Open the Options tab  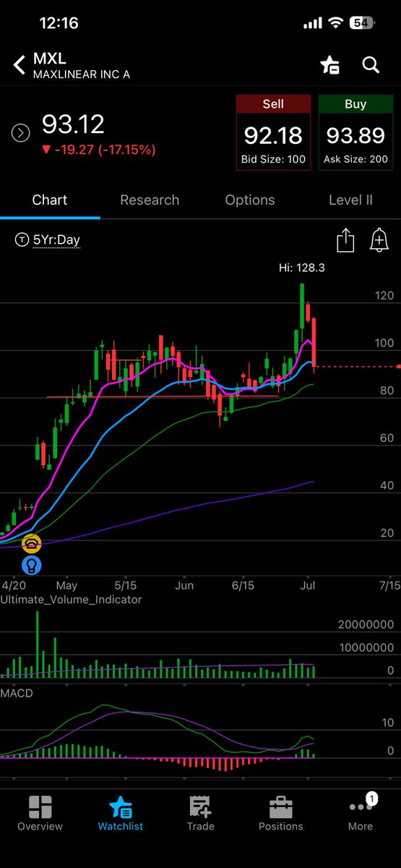[250, 200]
